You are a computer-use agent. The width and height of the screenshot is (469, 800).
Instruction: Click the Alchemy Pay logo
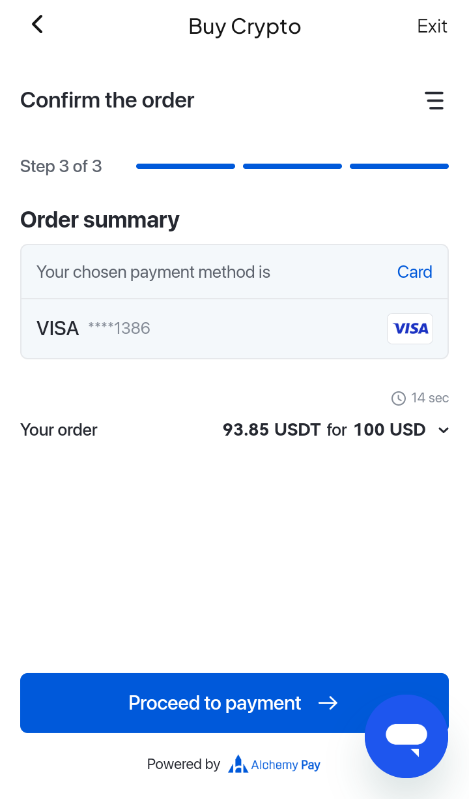click(274, 764)
